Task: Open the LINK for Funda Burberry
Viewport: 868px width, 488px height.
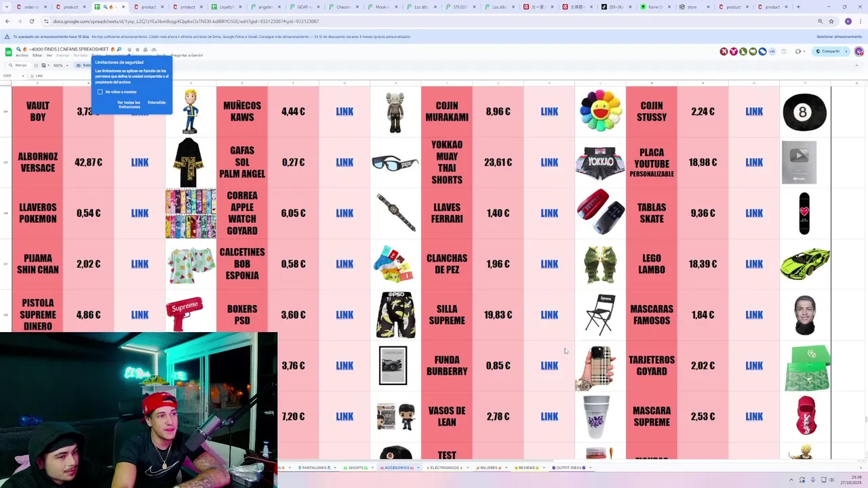Action: (549, 366)
